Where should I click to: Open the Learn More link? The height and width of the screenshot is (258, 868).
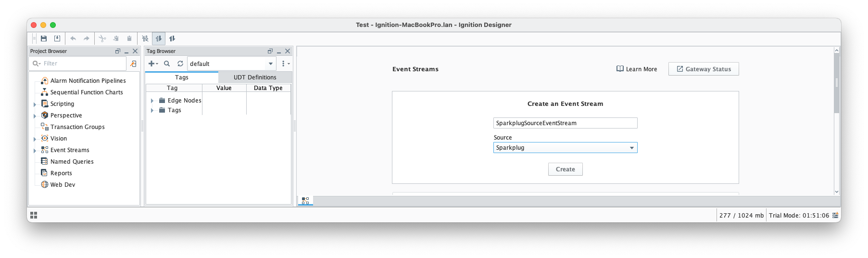click(637, 69)
